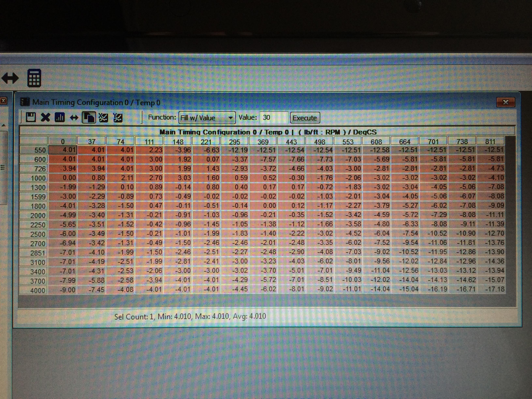532x399 pixels.
Task: Click the first interpolate graph icon
Action: (103, 118)
